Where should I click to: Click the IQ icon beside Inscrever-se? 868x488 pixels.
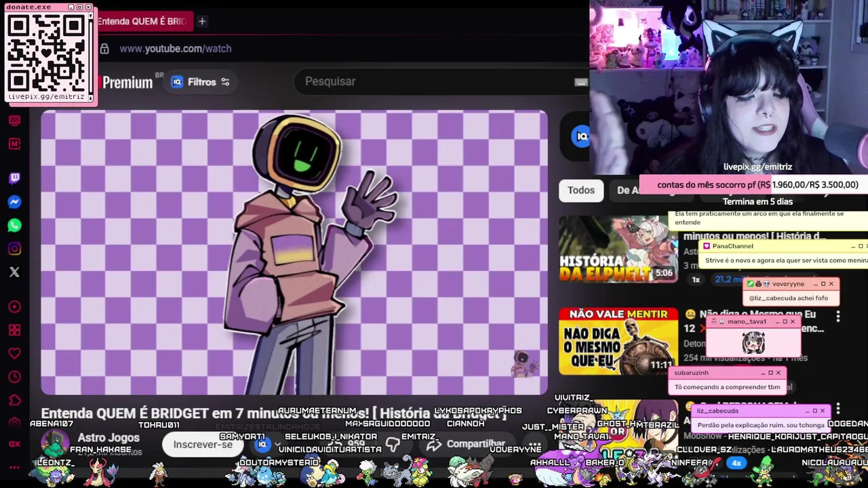point(262,445)
